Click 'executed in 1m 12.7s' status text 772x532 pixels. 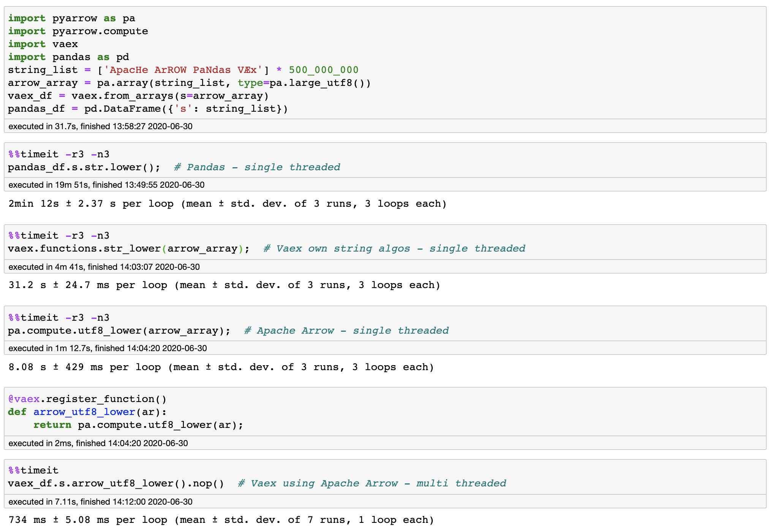tap(108, 348)
